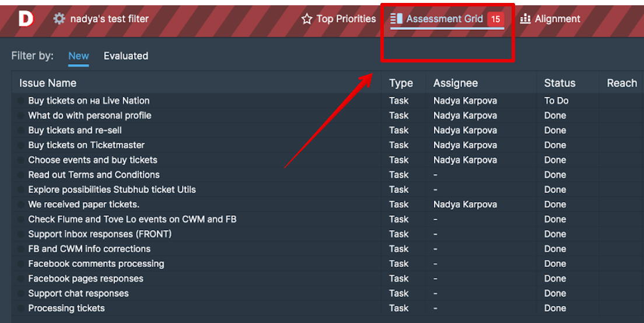Switch to Top Priorities tab
This screenshot has height=323, width=644.
[346, 19]
